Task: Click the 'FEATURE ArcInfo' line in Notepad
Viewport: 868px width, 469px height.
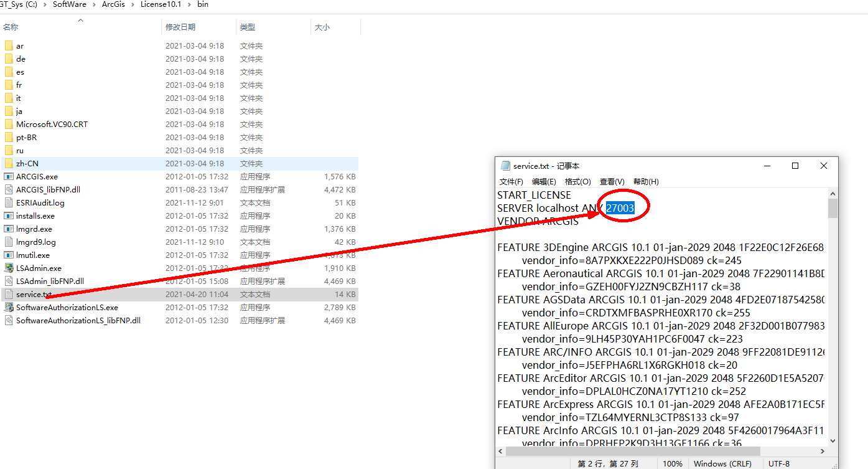Action: tap(661, 430)
